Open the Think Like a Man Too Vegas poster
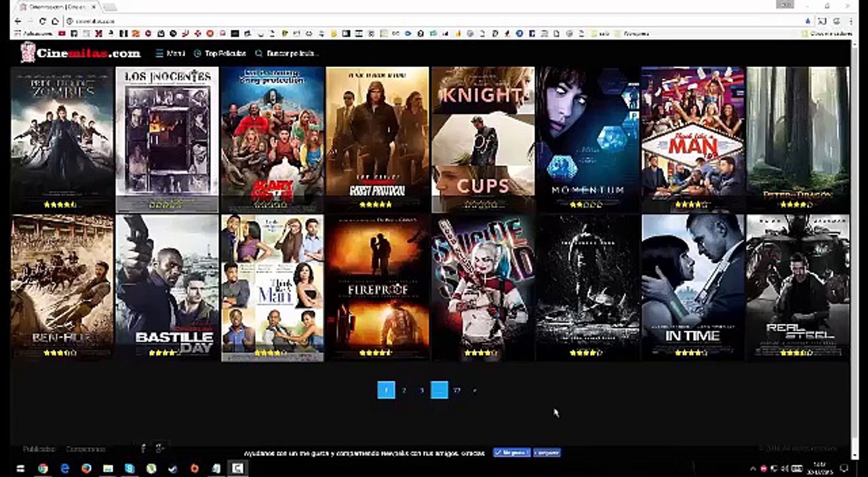 pyautogui.click(x=693, y=139)
